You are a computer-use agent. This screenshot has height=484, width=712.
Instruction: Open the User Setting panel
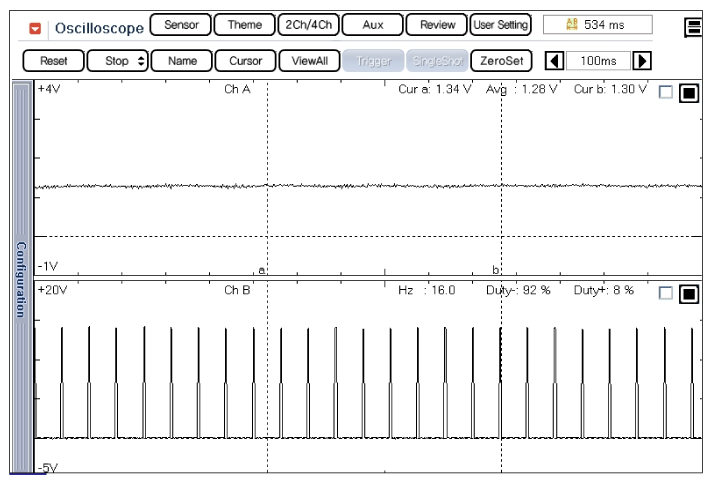tap(500, 25)
